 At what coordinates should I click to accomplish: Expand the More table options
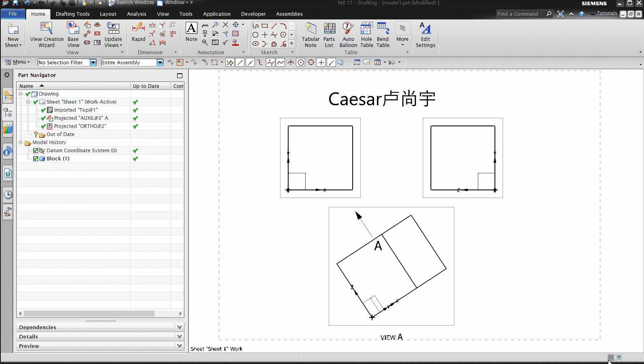[402, 34]
